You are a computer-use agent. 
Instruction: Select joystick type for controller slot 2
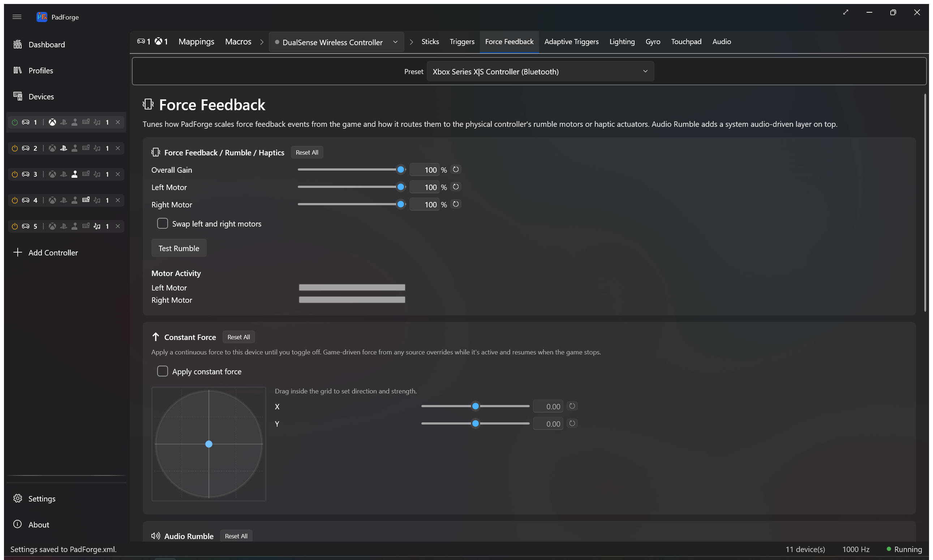(74, 148)
